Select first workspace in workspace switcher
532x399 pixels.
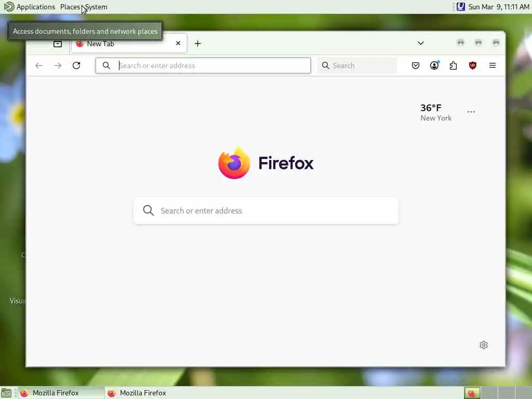(472, 393)
